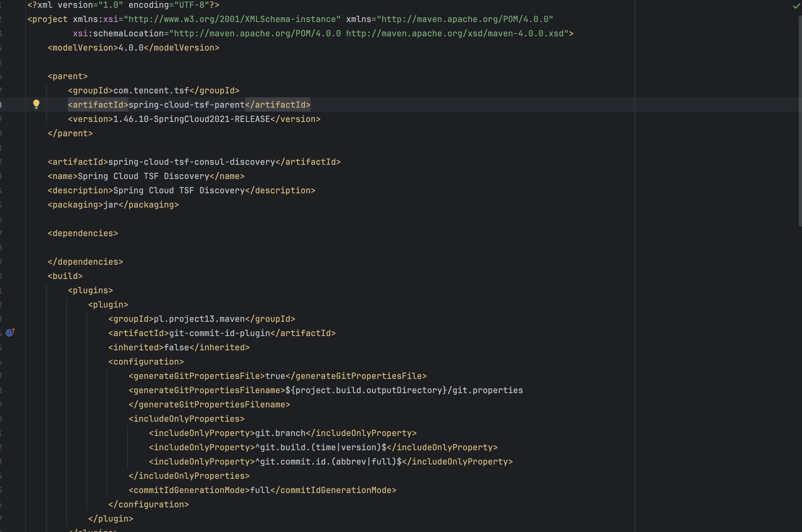Click the green inspection checkmark icon
The height and width of the screenshot is (532, 802).
click(796, 6)
